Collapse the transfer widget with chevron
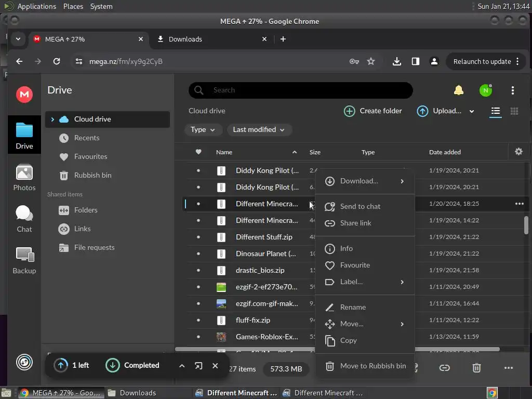532x399 pixels. click(182, 366)
